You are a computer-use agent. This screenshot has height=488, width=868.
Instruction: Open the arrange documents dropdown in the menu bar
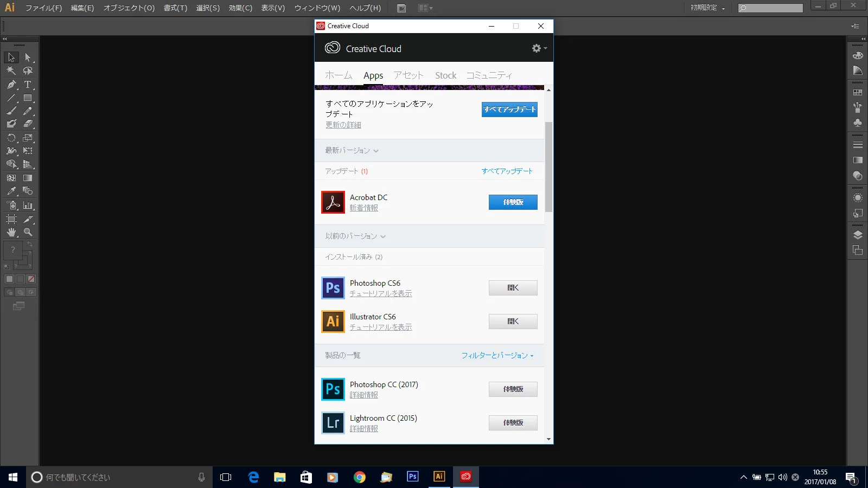tap(426, 8)
